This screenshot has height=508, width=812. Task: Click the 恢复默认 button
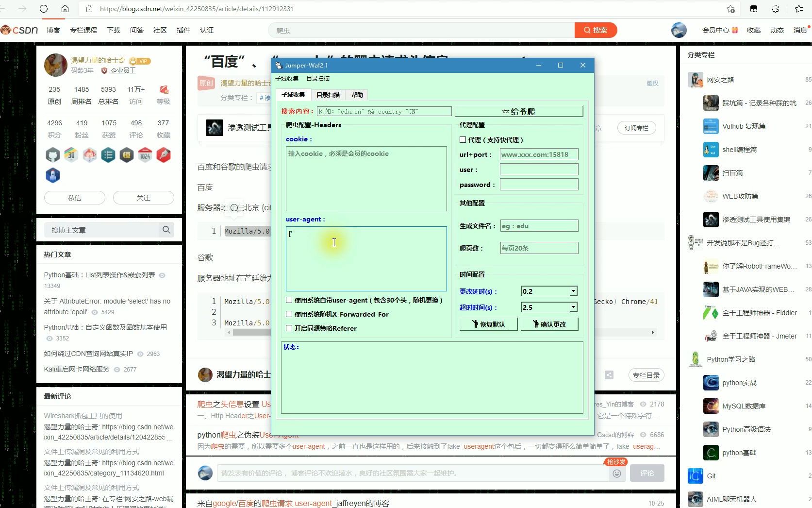pos(488,323)
